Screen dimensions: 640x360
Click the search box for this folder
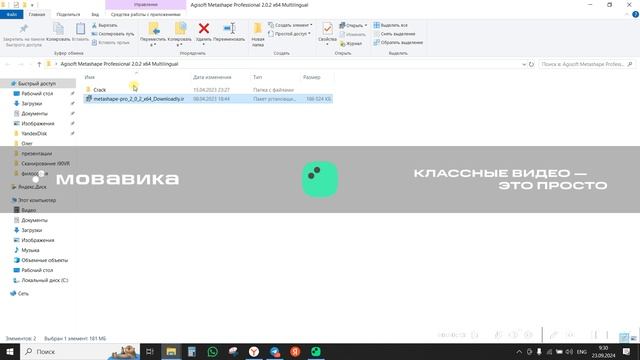586,64
